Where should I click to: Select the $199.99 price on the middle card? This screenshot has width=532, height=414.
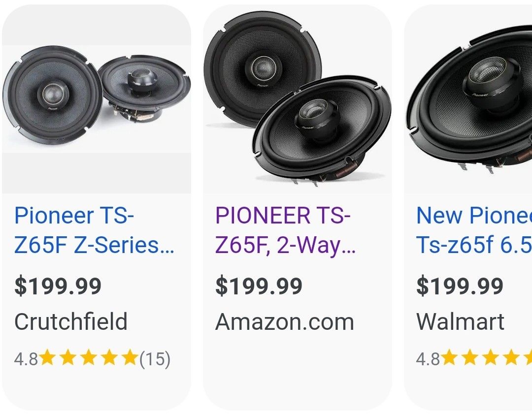(x=259, y=286)
